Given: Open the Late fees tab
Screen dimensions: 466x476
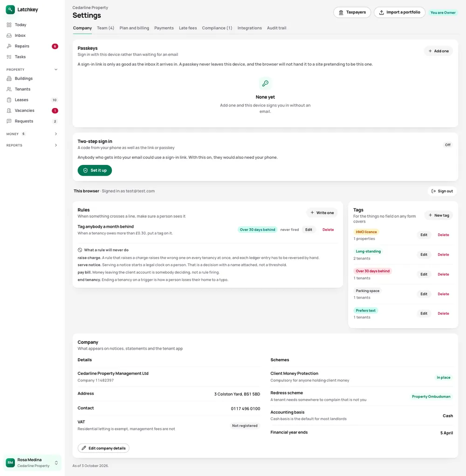Looking at the screenshot, I should pyautogui.click(x=188, y=28).
